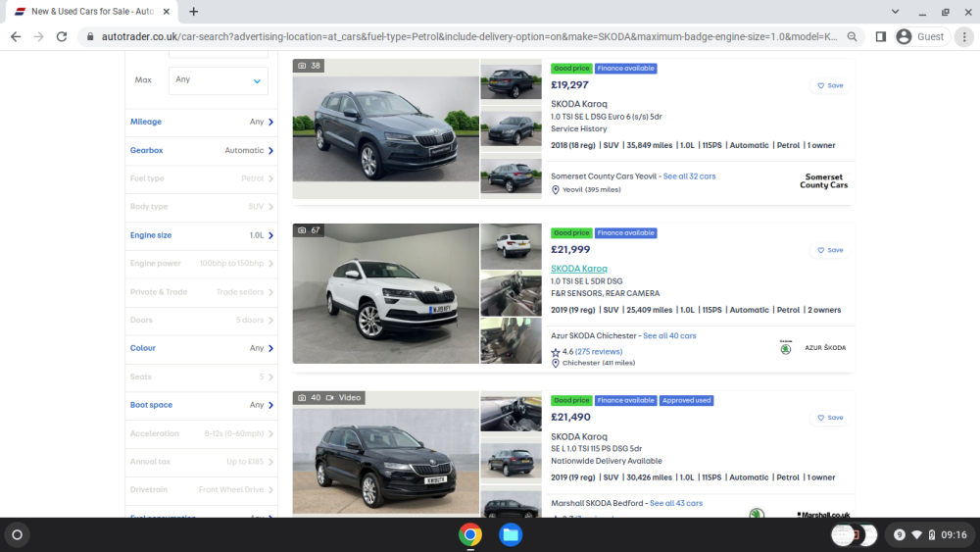Open the main photo of the white Karoq
The image size is (980, 552).
(385, 294)
